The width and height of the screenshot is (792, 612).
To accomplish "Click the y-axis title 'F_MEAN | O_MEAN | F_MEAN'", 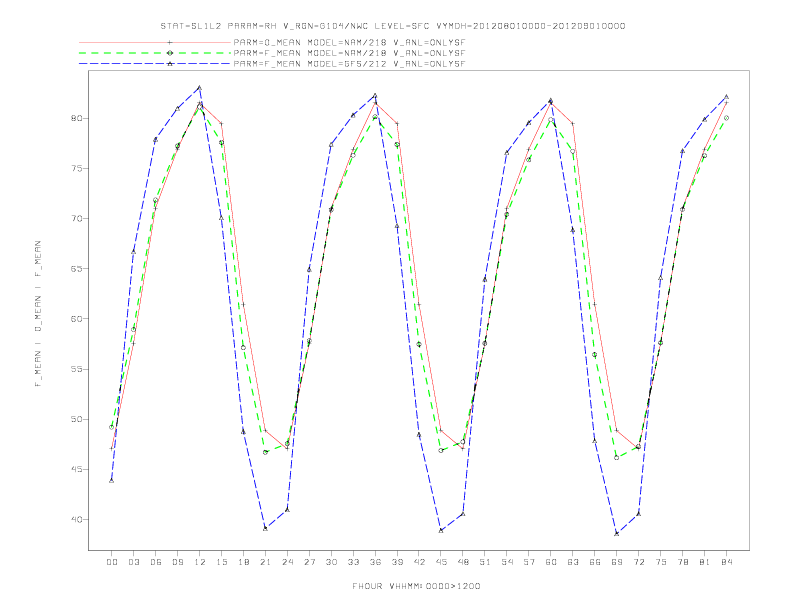I will (38, 314).
